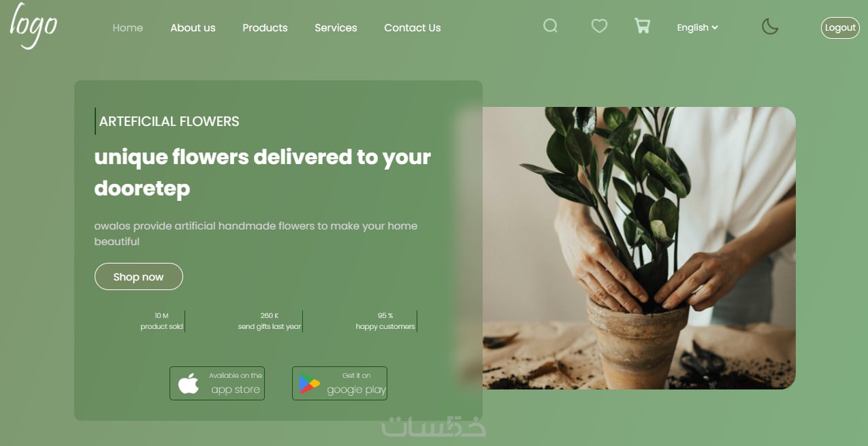Click the '95 % happy customers' statistic
Image resolution: width=868 pixels, height=446 pixels.
click(385, 321)
